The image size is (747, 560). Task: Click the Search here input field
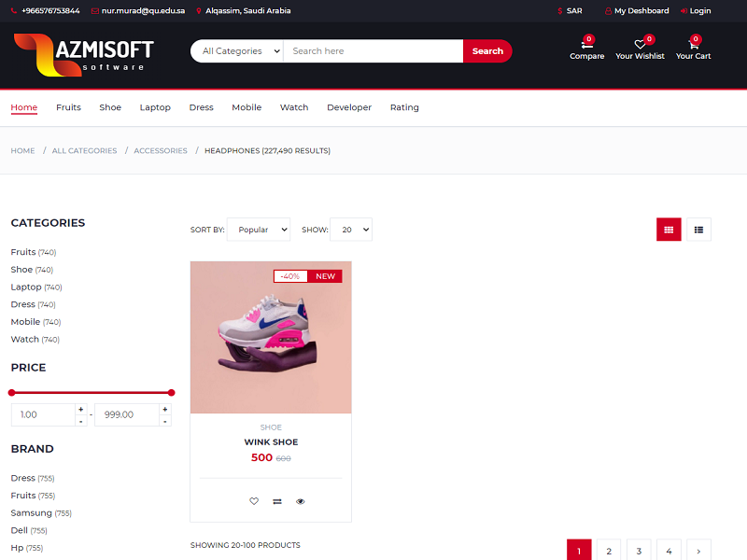[373, 51]
